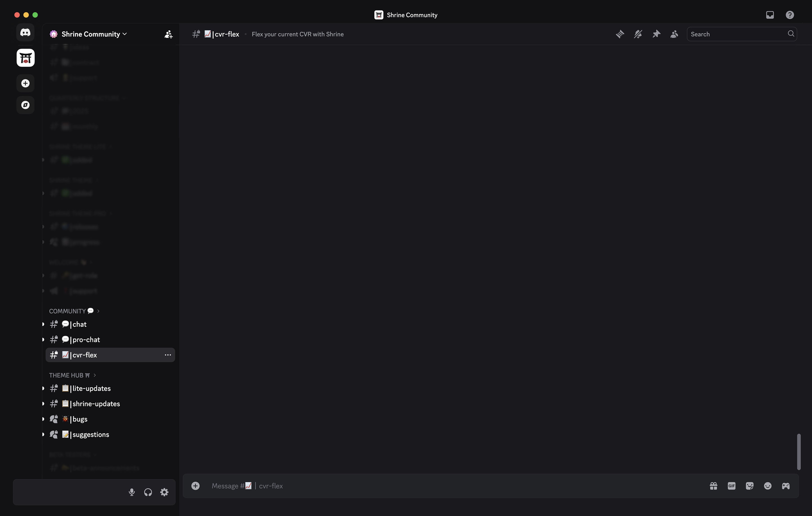Collapse the THEME HUB category
This screenshot has height=516, width=812.
point(66,375)
